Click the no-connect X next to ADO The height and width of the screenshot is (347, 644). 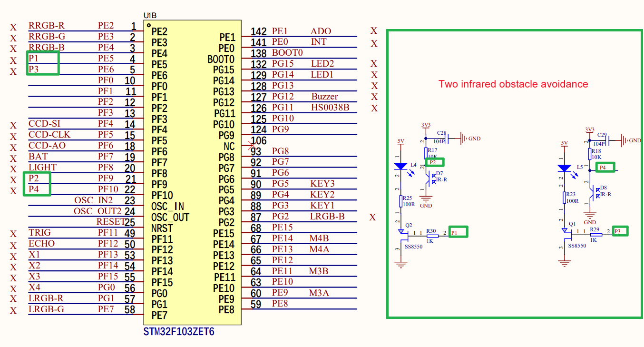374,31
